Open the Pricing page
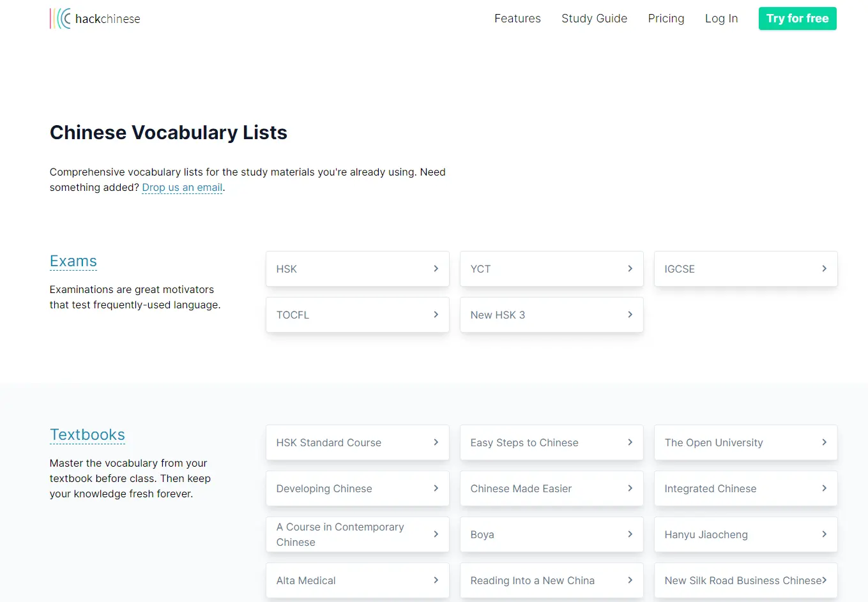 (x=666, y=19)
